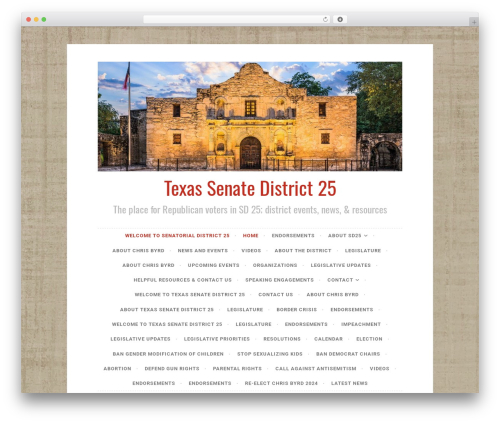Open the Upcoming Events page
The height and width of the screenshot is (423, 500).
pyautogui.click(x=213, y=265)
